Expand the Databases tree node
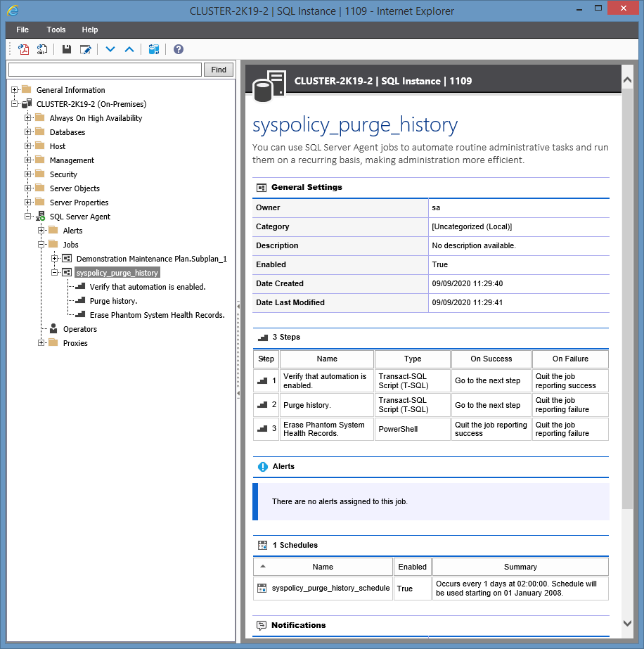This screenshot has height=649, width=644. [x=28, y=132]
